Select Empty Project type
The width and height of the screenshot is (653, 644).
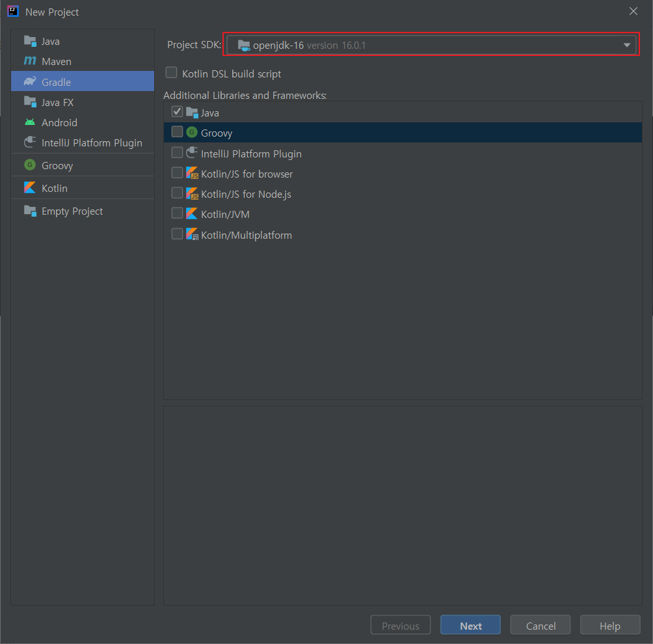pyautogui.click(x=83, y=211)
